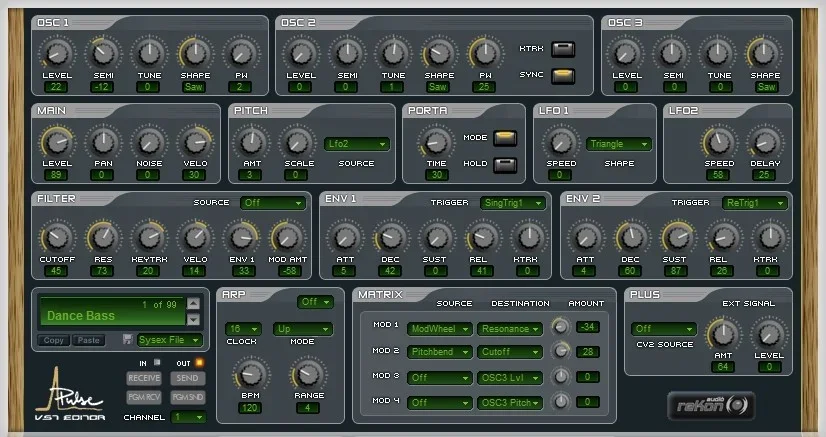The image size is (826, 437).
Task: Click the LFO2 SPEED knob
Action: pyautogui.click(x=719, y=142)
